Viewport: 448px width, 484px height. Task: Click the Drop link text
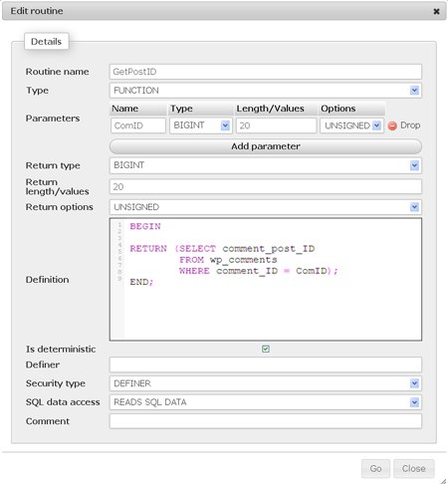pos(410,125)
